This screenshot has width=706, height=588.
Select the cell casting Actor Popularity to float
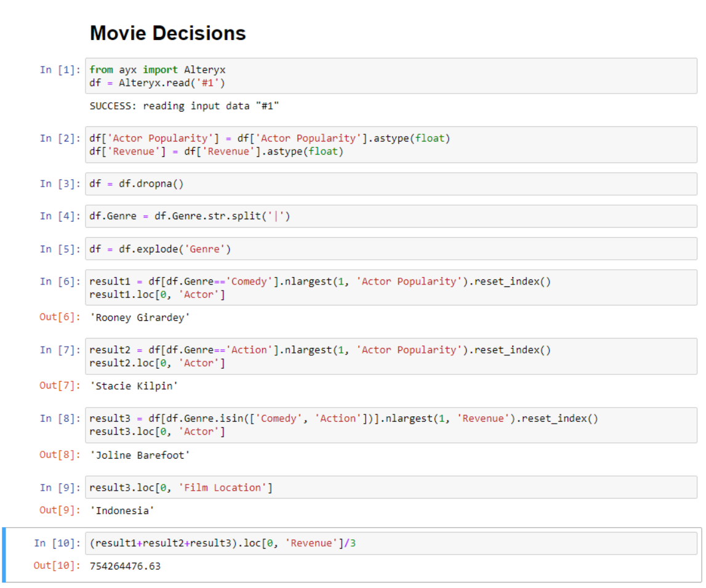246,144
